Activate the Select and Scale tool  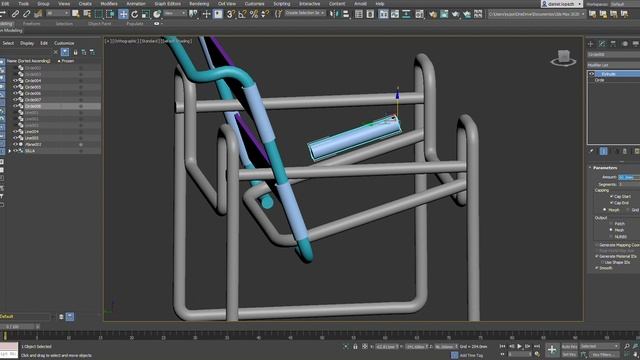146,14
